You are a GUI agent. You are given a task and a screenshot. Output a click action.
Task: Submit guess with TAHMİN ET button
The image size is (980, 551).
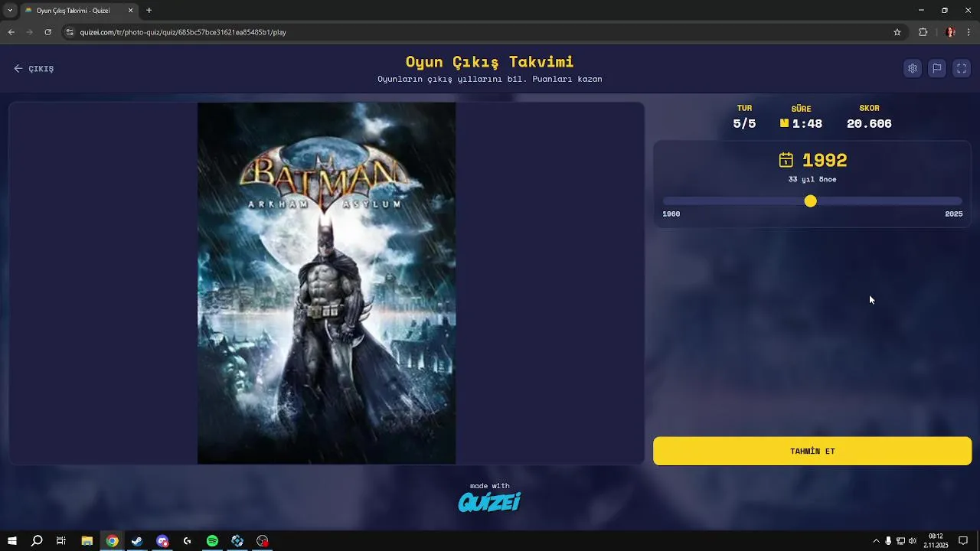point(812,451)
